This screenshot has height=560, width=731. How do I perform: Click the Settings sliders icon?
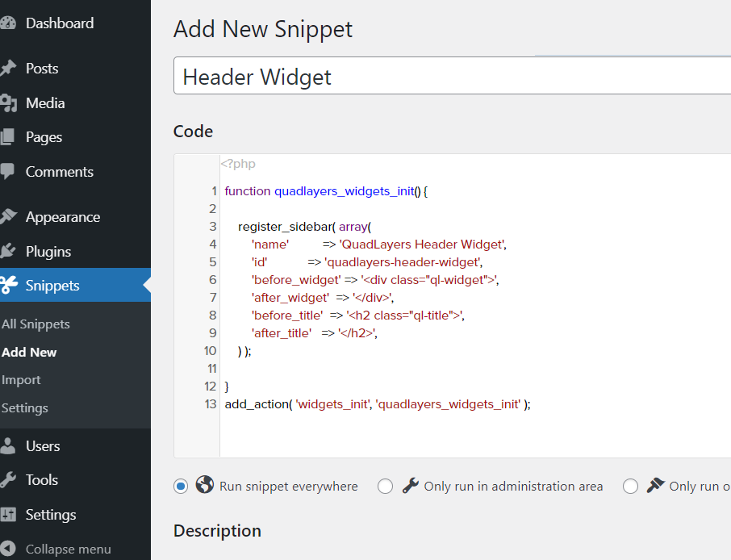(x=8, y=514)
